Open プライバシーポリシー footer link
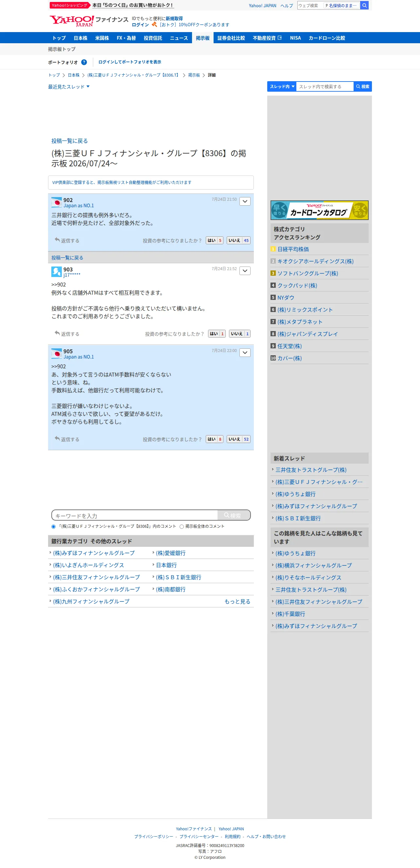420x868 pixels. coord(153,837)
